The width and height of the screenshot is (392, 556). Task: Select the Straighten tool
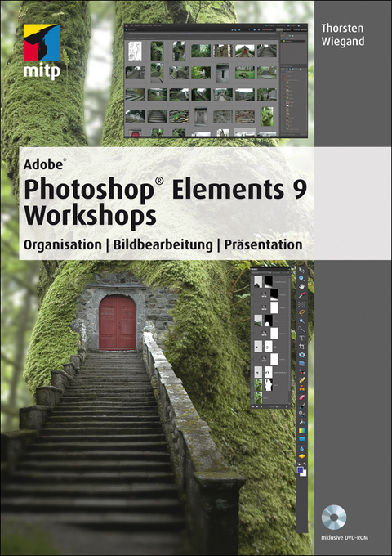[x=301, y=364]
